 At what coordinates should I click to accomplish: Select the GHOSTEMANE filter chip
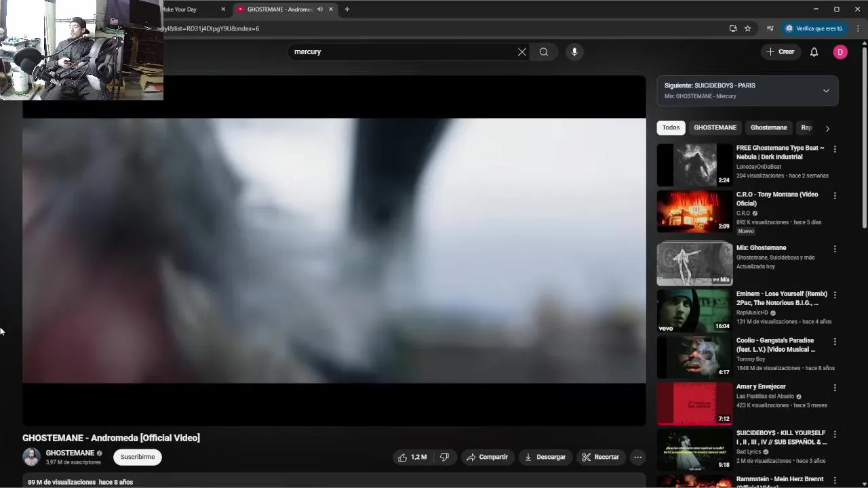pos(715,127)
